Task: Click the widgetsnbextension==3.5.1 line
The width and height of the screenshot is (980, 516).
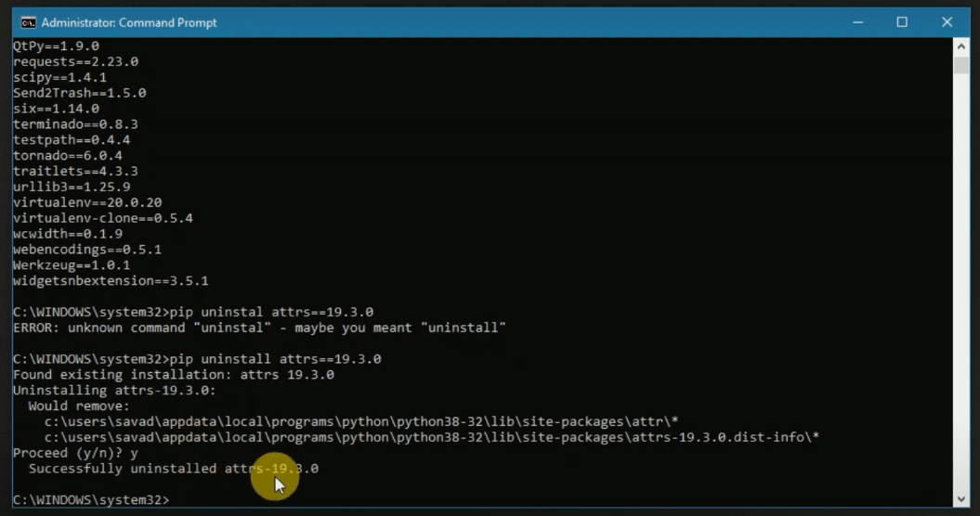Action: [x=111, y=281]
